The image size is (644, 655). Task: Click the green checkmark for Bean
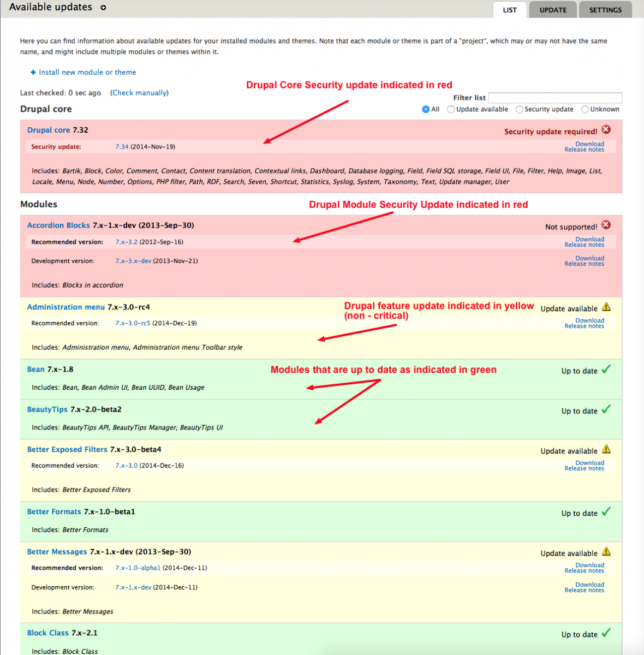coord(606,370)
